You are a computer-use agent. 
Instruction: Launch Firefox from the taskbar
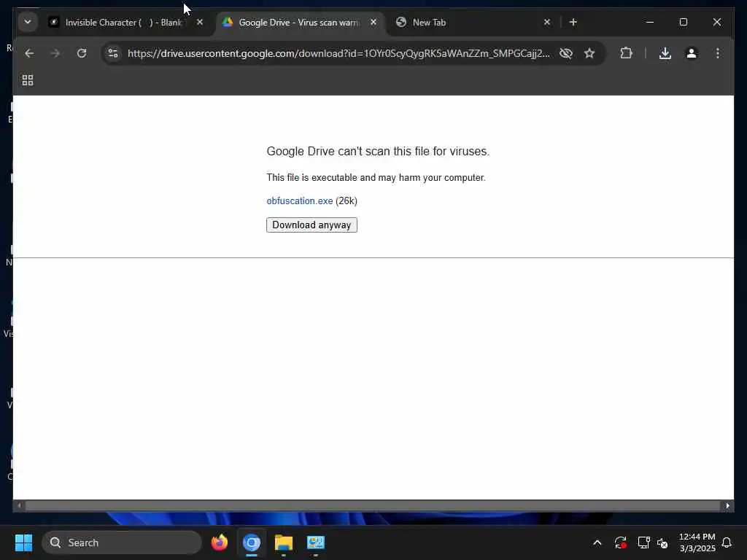[x=219, y=542]
